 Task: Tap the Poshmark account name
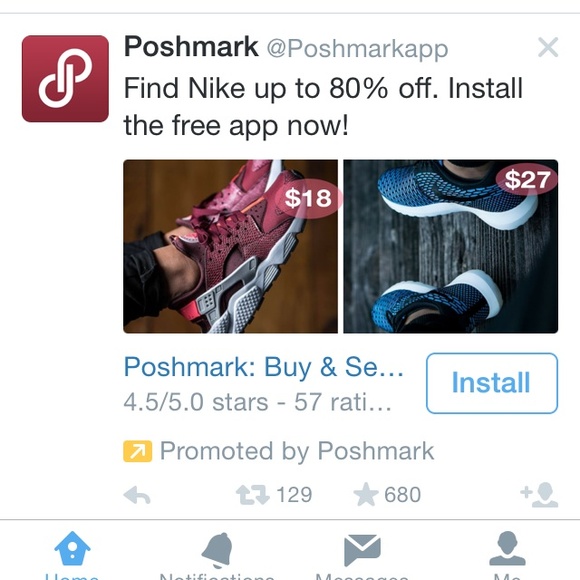(x=191, y=47)
